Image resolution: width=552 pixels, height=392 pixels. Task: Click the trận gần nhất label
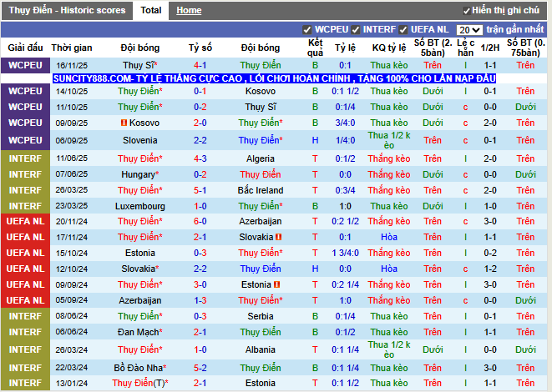tap(515, 29)
